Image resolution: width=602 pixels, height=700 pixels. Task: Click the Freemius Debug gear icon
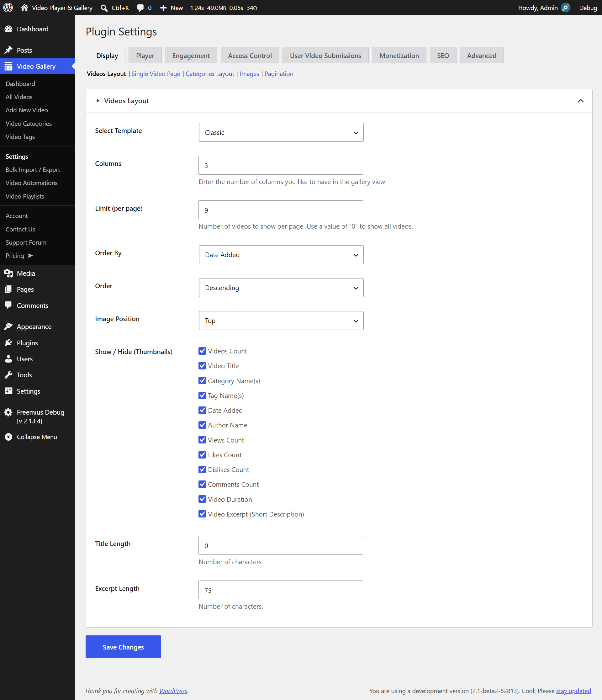[8, 412]
